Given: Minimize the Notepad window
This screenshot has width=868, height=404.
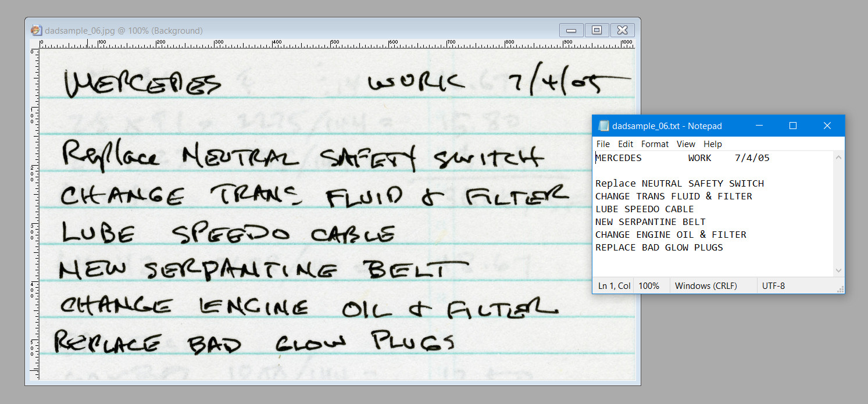Looking at the screenshot, I should (759, 126).
